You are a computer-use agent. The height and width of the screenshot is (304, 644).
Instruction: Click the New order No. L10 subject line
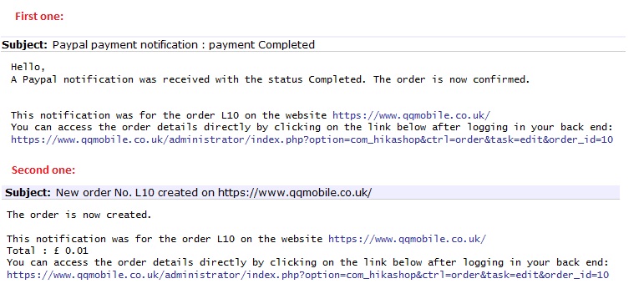click(214, 192)
